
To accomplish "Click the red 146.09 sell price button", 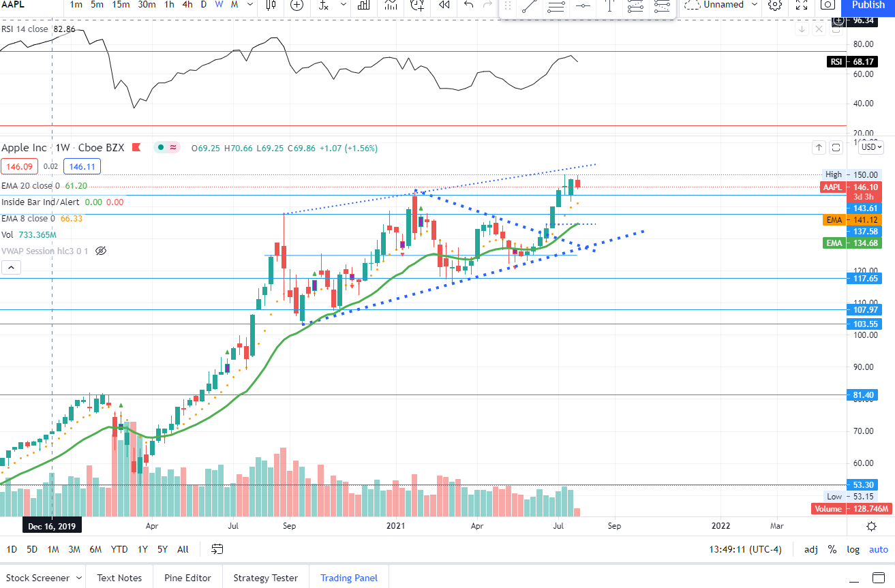I will pos(20,166).
